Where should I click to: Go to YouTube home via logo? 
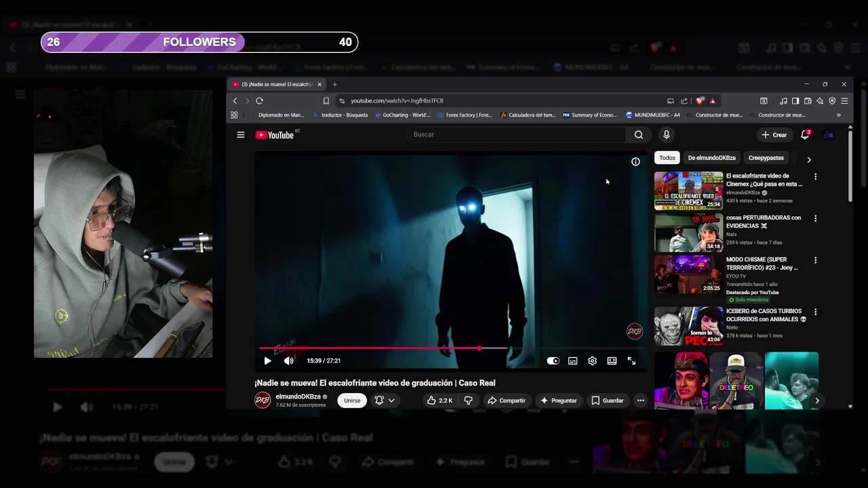pyautogui.click(x=275, y=135)
